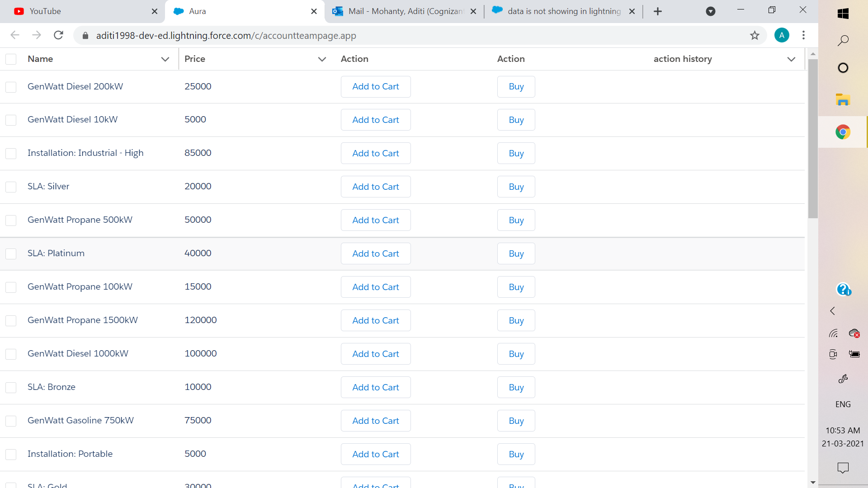
Task: Expand the Name column dropdown chevron
Action: [165, 59]
